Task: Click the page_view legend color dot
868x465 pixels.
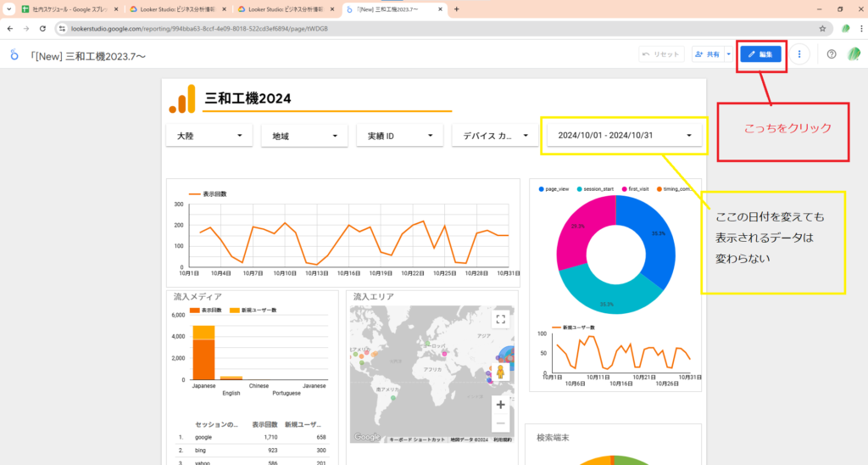Action: pos(541,189)
